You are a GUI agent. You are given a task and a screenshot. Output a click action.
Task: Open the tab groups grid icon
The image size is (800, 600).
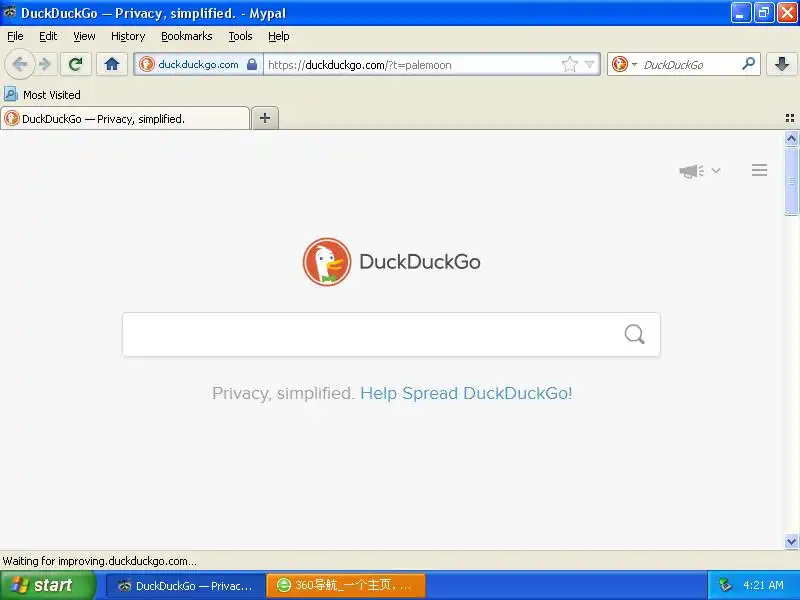(790, 118)
